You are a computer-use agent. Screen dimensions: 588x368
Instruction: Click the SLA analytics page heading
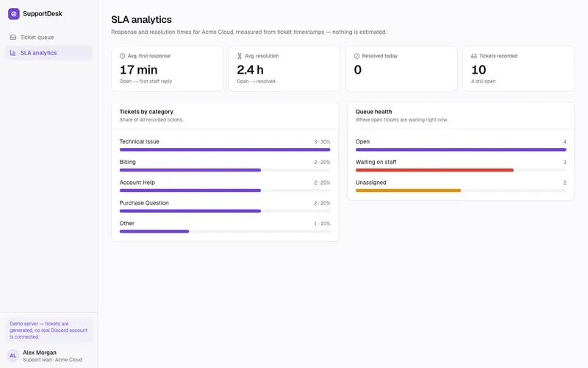pos(141,20)
